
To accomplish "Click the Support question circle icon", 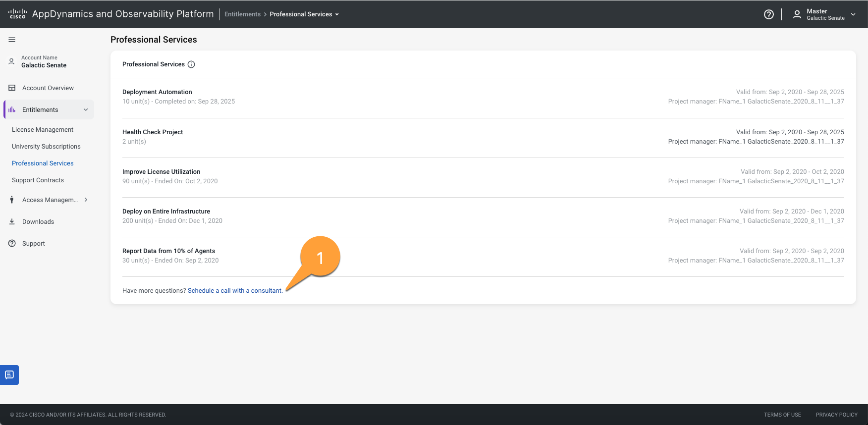I will tap(12, 243).
